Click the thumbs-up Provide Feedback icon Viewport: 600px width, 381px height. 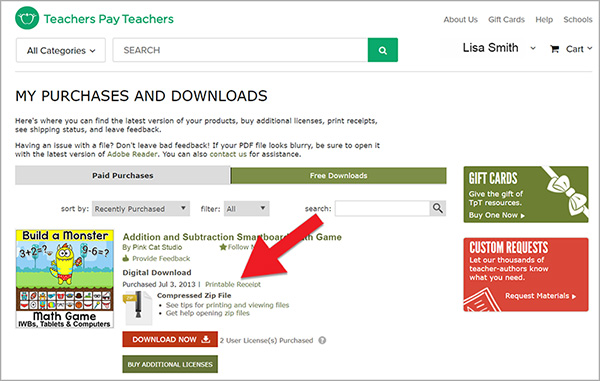pos(126,258)
